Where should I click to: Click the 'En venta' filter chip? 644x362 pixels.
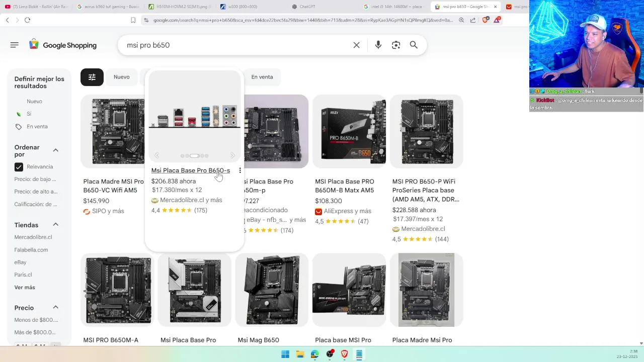pos(262,77)
